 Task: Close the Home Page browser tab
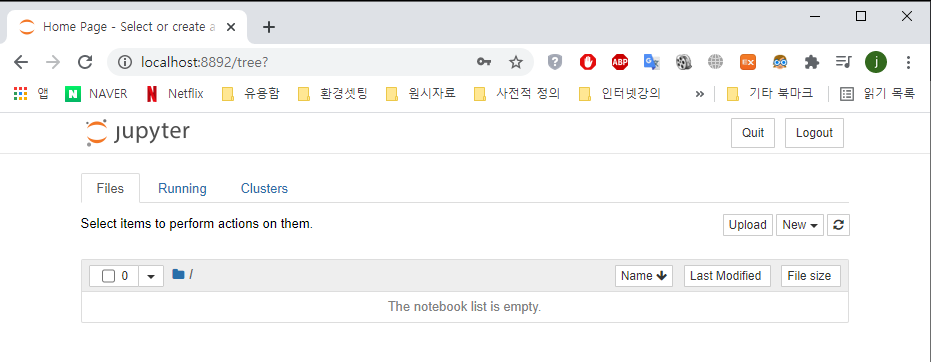[x=231, y=27]
